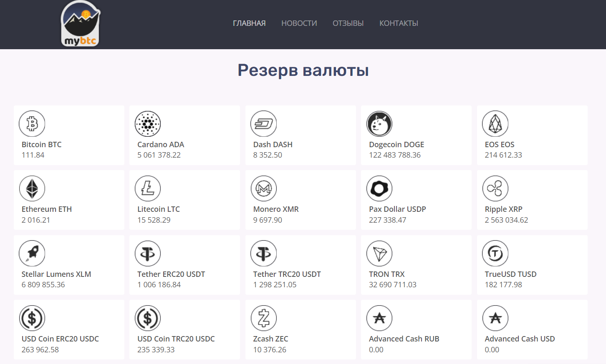Click the Tether ERC20 USDT icon

click(x=148, y=254)
